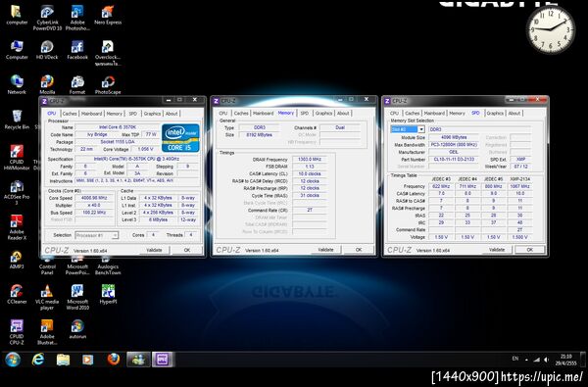Launch the Mozilla desktop shortcut

(47, 84)
